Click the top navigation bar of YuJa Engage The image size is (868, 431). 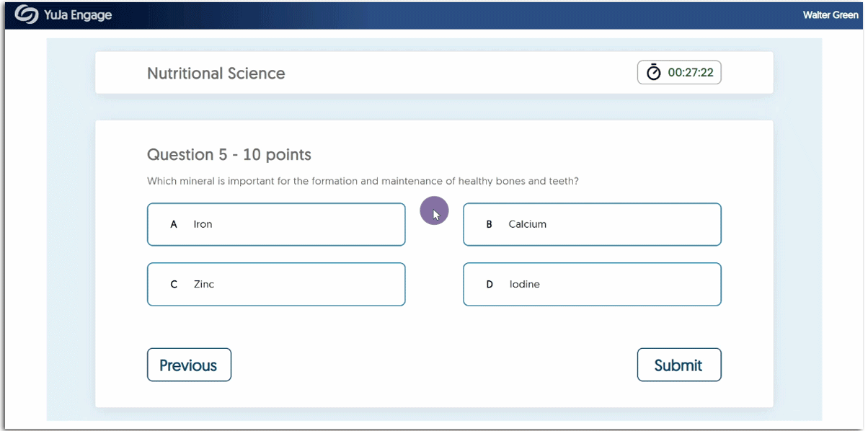click(434, 14)
